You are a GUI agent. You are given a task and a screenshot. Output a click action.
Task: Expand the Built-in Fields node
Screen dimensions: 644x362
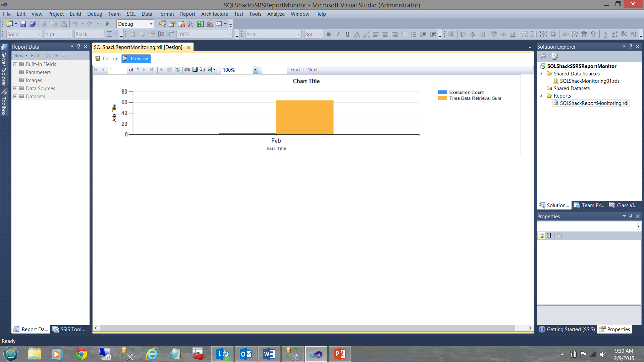pos(15,64)
